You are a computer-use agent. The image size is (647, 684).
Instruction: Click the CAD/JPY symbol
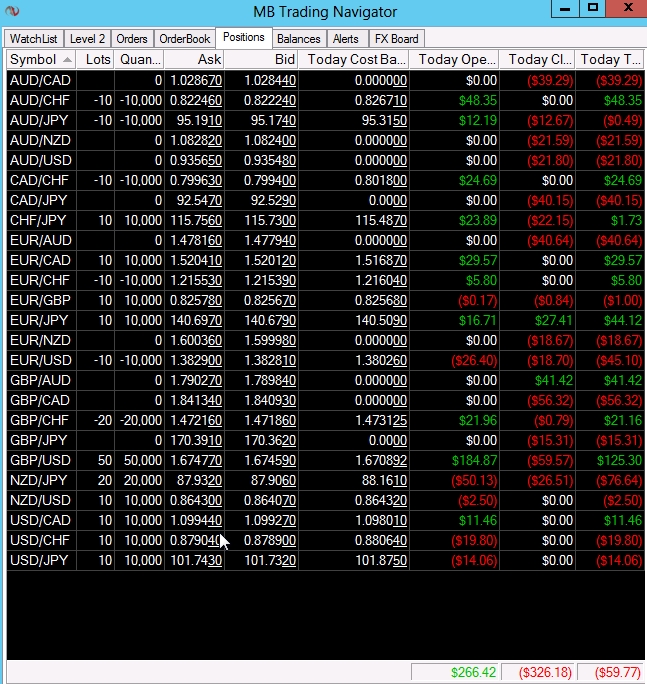(x=39, y=201)
